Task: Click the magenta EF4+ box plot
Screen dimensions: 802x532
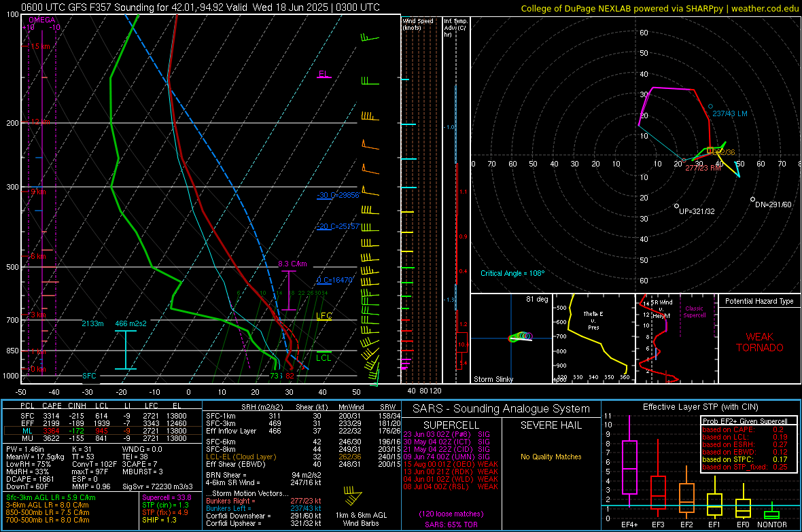Action: tap(629, 461)
